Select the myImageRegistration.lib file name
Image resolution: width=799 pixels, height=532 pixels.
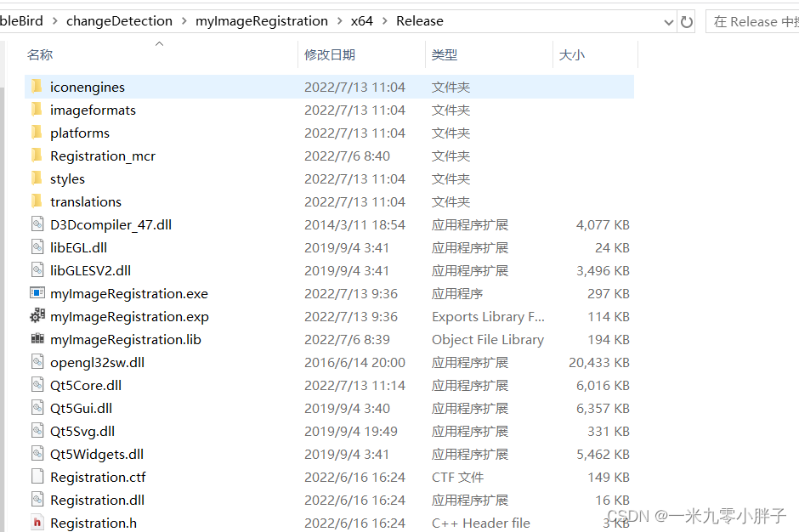125,339
